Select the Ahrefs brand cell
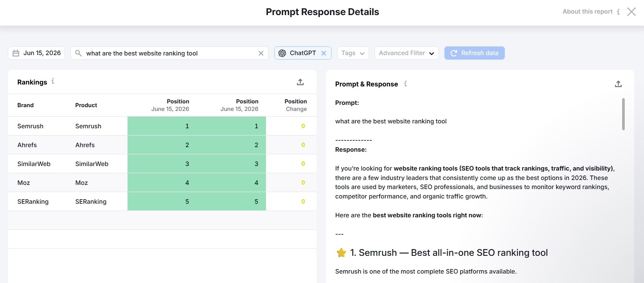The width and height of the screenshot is (644, 283). pos(27,145)
